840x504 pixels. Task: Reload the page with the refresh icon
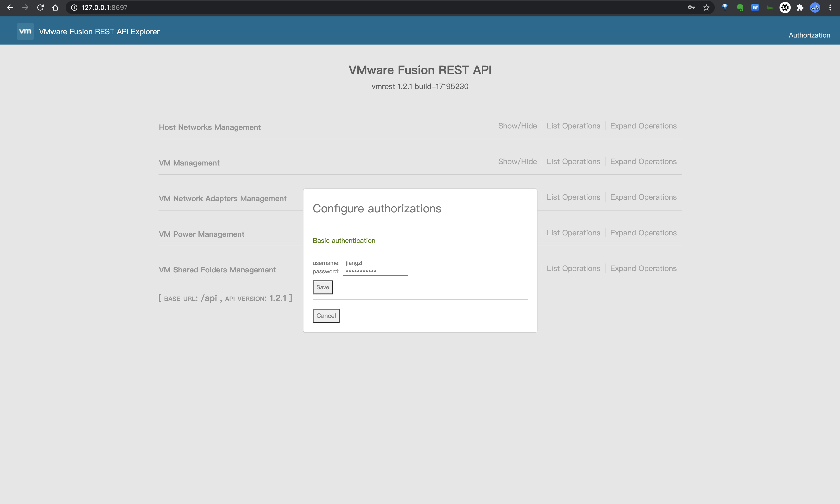tap(40, 8)
